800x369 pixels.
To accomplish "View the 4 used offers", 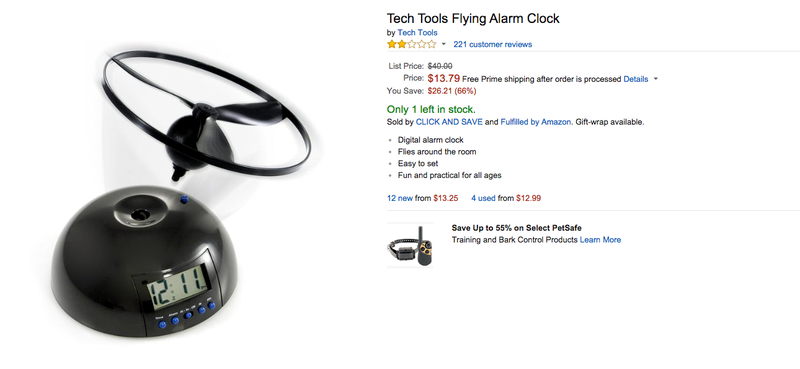I will tap(483, 198).
